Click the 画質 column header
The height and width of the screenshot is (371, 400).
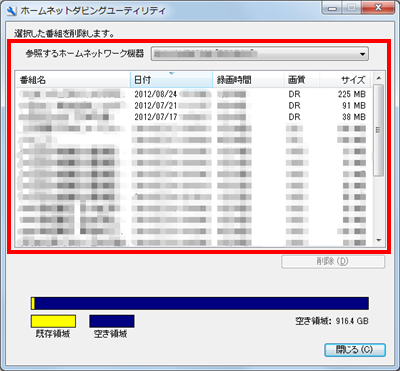pyautogui.click(x=302, y=80)
